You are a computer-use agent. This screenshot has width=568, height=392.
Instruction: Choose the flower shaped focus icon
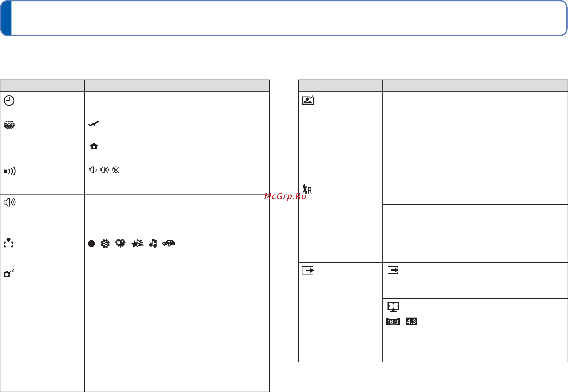pyautogui.click(x=105, y=244)
